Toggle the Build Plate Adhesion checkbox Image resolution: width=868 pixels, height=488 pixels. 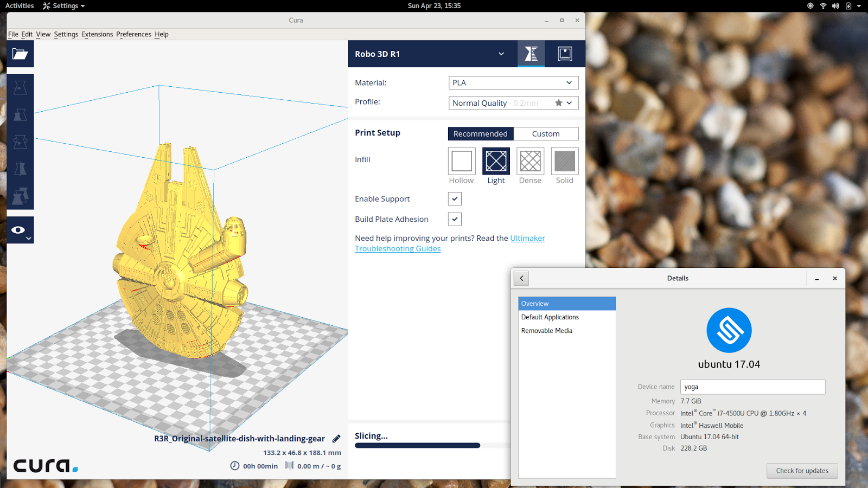point(455,219)
